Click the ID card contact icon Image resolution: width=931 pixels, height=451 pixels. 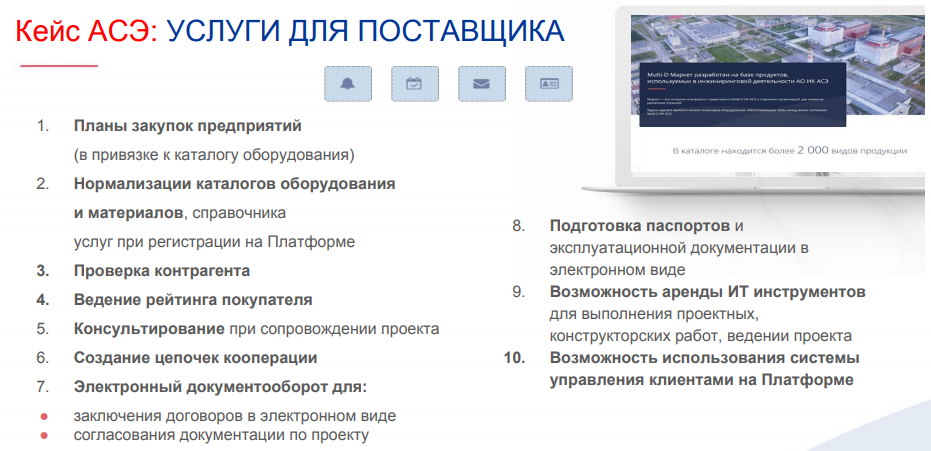549,84
